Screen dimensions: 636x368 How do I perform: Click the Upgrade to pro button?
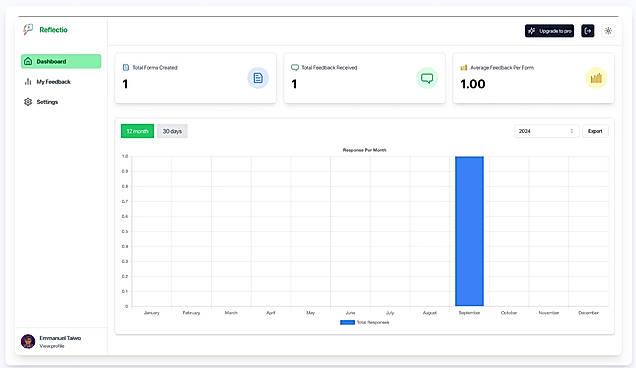point(549,31)
